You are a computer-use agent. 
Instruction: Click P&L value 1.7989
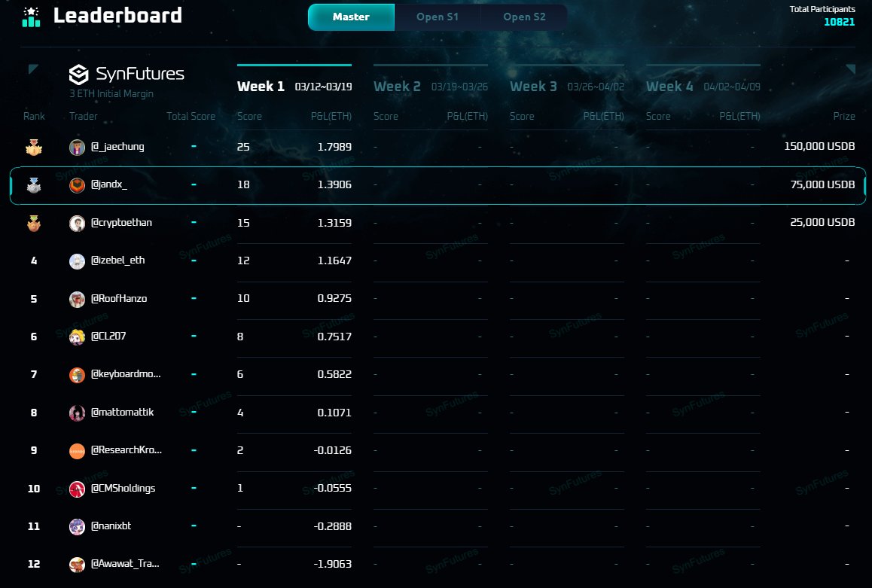[334, 147]
